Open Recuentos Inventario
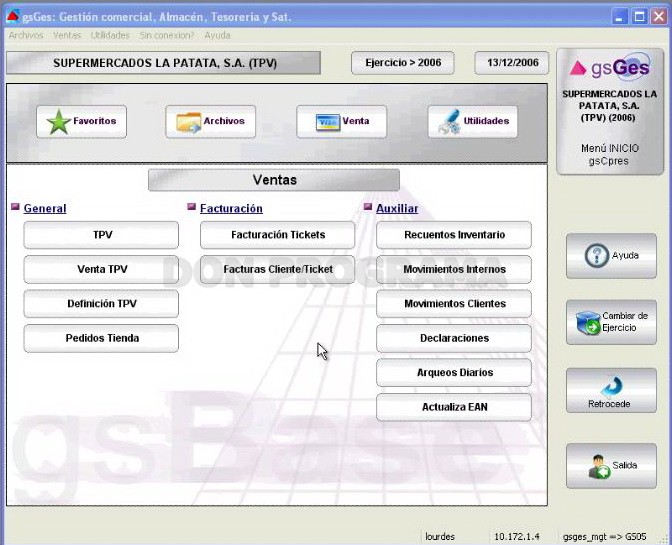The height and width of the screenshot is (545, 672). pos(454,235)
